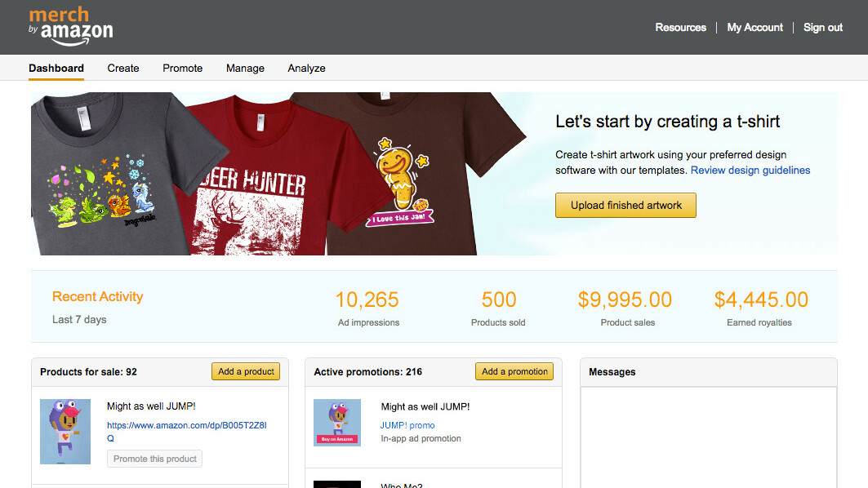868x488 pixels.
Task: Go to the Promote tab
Action: tap(182, 68)
